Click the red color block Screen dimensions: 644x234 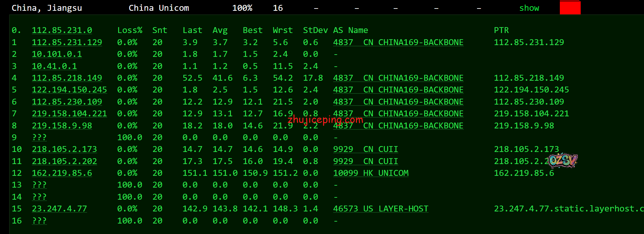click(x=570, y=8)
